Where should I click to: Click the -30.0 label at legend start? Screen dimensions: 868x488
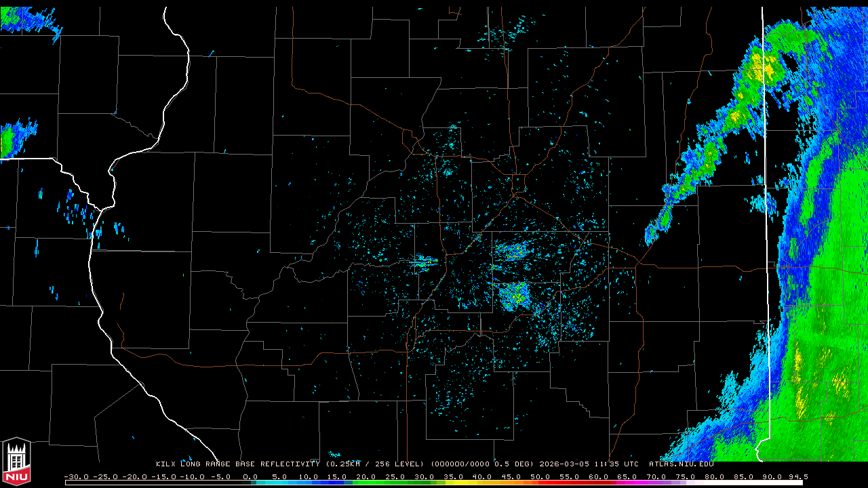[x=75, y=477]
